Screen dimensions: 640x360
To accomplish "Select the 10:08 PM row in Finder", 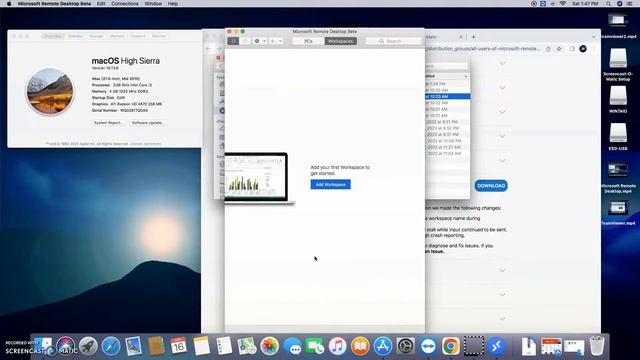I will pos(447,141).
